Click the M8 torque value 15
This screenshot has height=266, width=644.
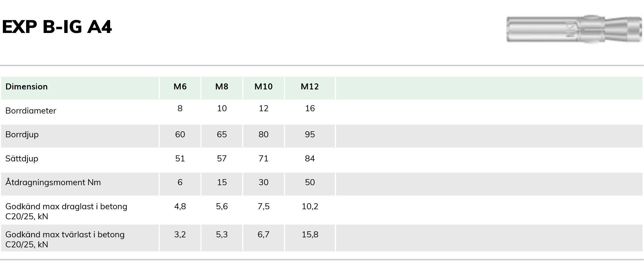[x=222, y=182]
